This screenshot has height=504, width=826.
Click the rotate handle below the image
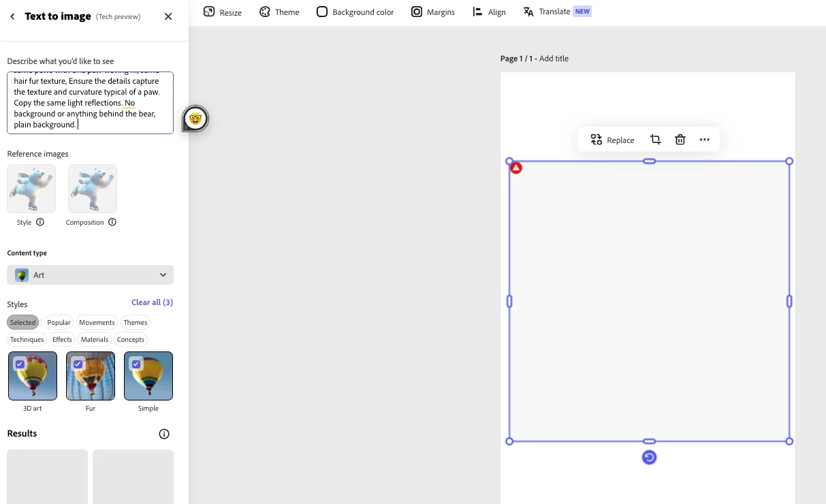pyautogui.click(x=649, y=457)
